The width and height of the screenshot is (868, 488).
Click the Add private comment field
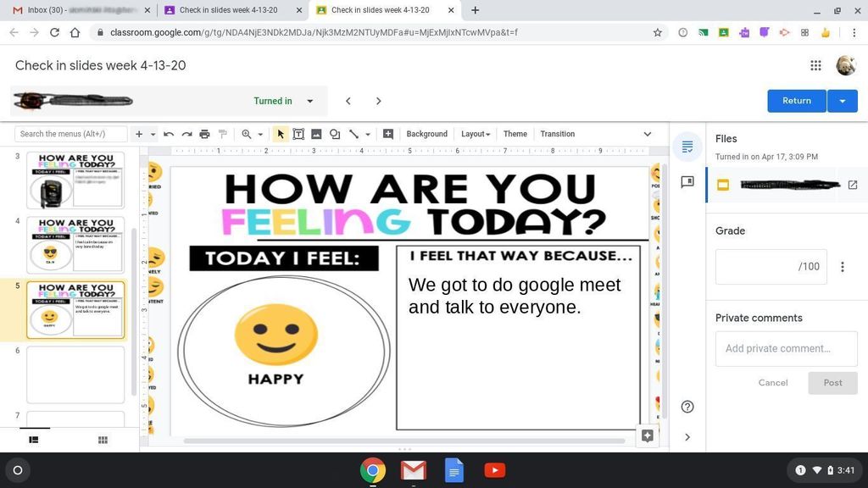tap(786, 348)
